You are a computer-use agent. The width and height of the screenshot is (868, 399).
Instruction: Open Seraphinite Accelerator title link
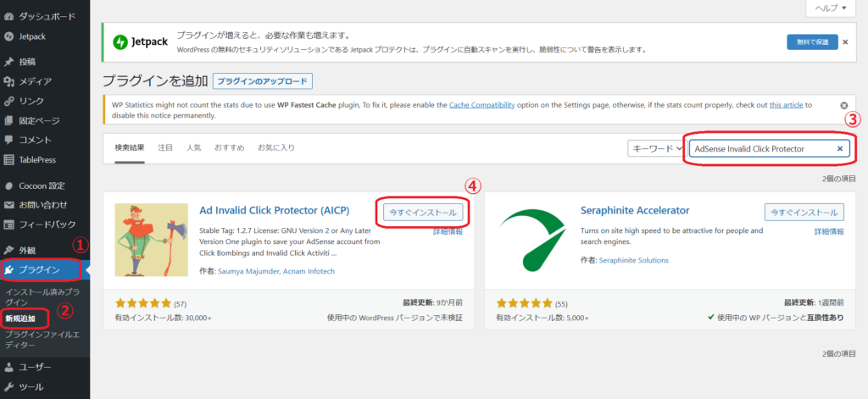click(635, 210)
